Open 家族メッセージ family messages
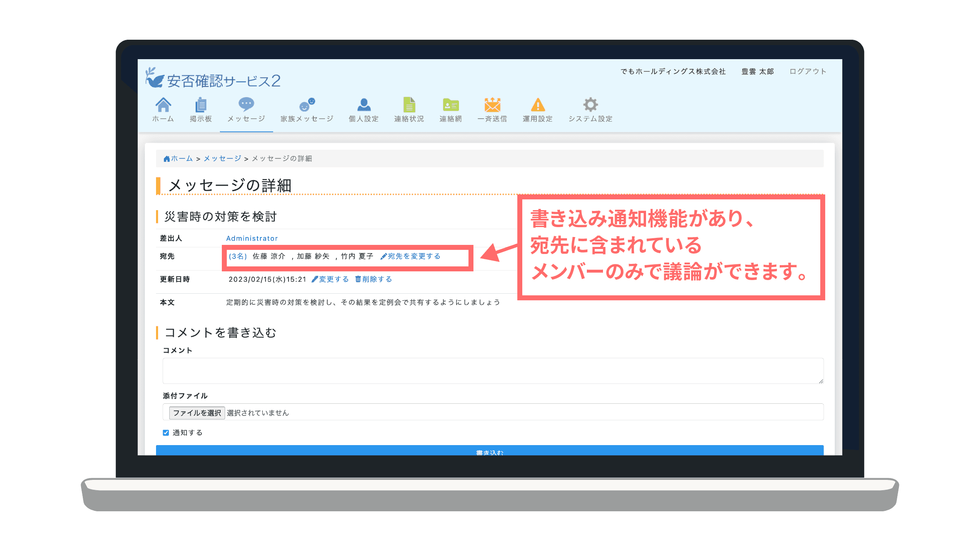This screenshot has height=551, width=980. point(306,109)
